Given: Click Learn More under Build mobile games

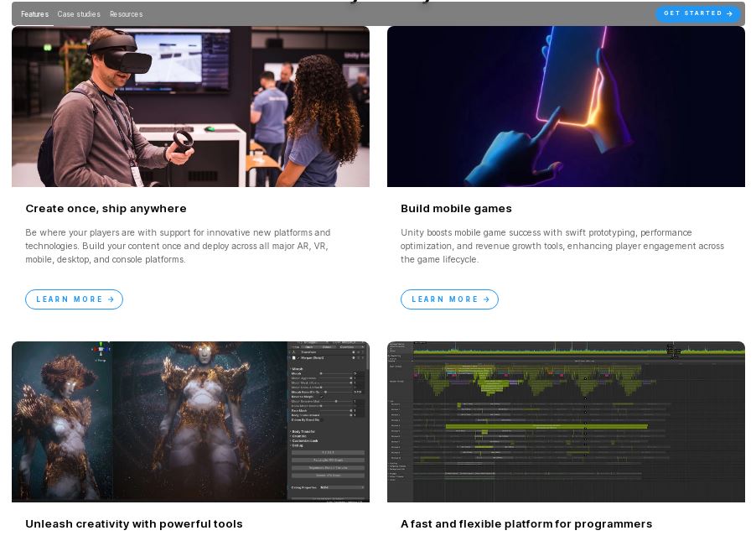Looking at the screenshot, I should (x=449, y=299).
